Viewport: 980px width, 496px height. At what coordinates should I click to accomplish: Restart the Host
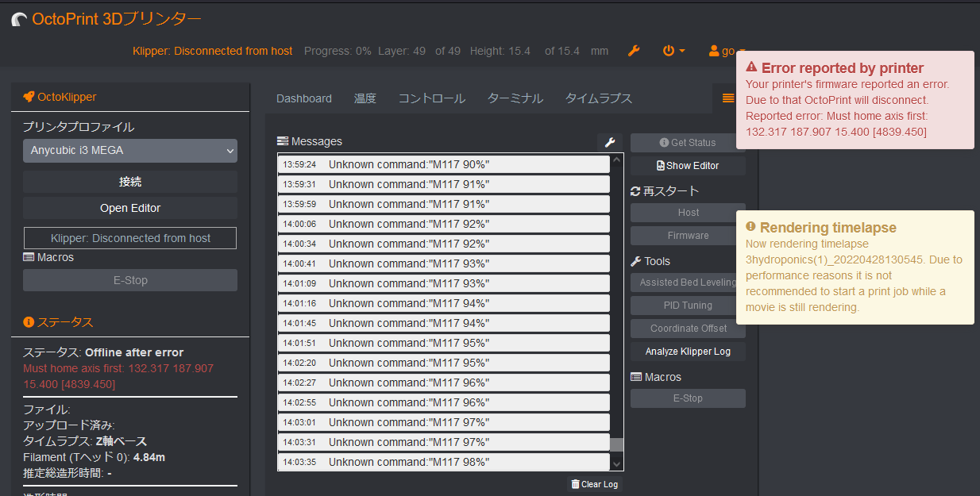(x=688, y=213)
